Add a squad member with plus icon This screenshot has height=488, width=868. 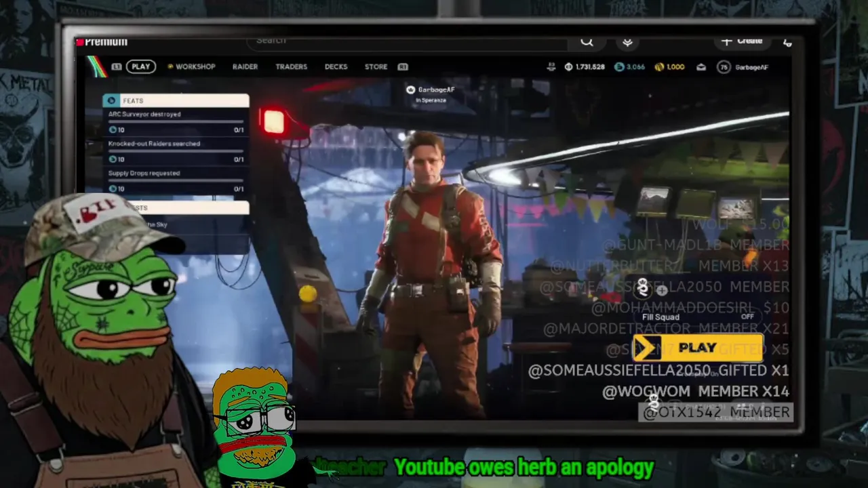[662, 291]
